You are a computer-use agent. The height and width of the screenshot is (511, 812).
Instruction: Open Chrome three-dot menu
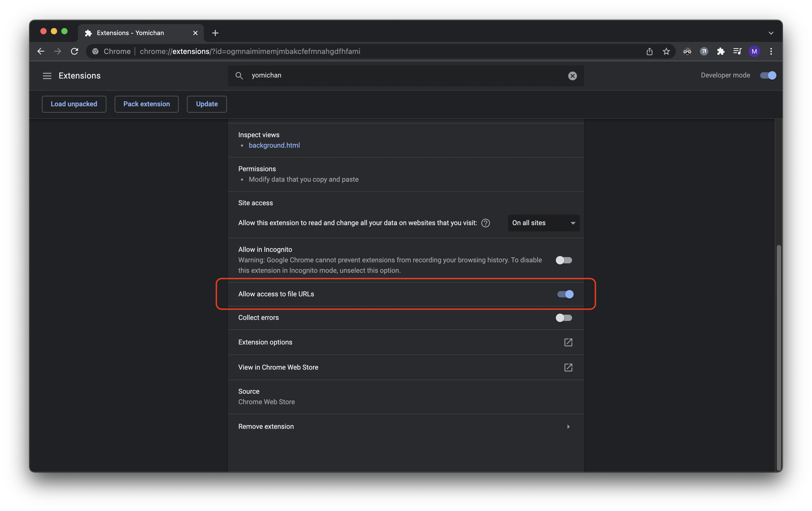(771, 51)
